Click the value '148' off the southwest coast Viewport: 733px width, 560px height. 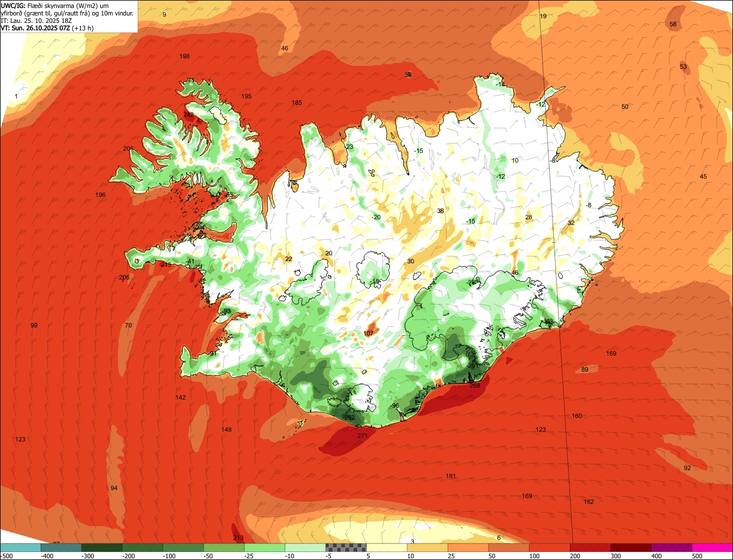click(226, 429)
